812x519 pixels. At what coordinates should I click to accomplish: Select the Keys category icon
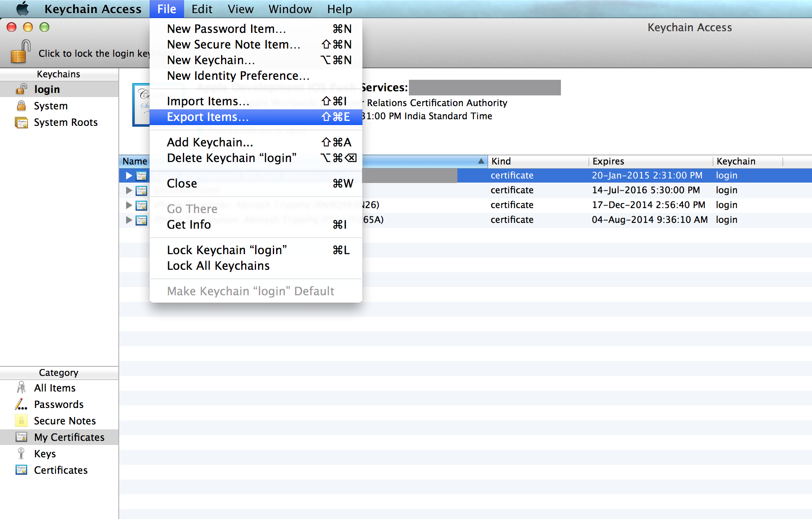click(x=21, y=453)
